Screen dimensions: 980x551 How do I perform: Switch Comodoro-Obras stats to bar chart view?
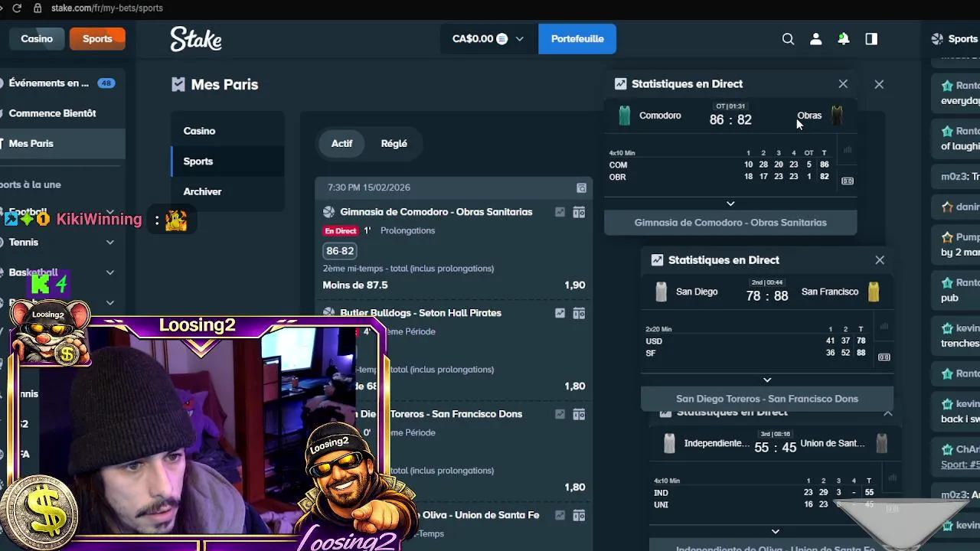point(848,150)
